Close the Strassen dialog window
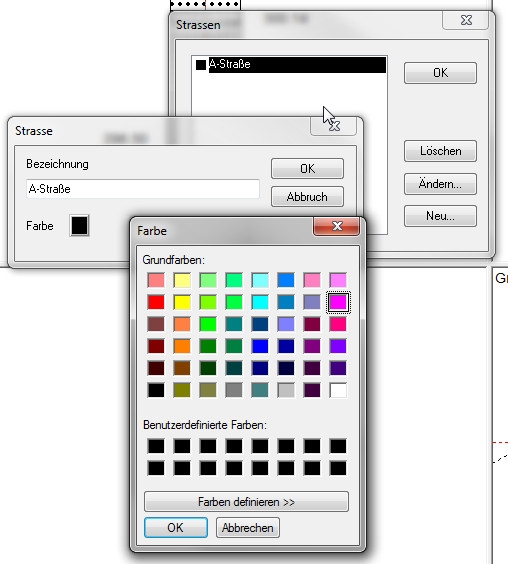This screenshot has width=508, height=564. 466,20
